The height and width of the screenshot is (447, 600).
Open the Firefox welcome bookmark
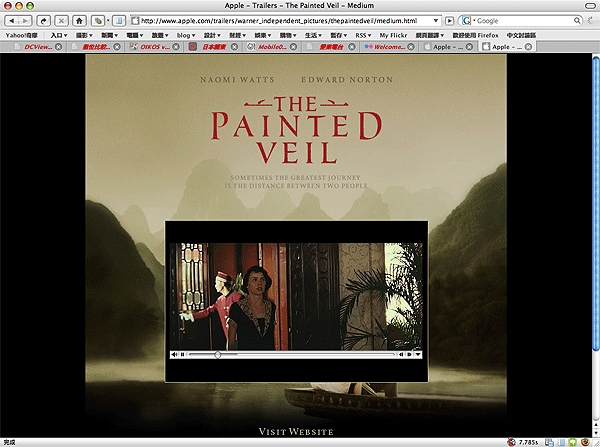click(476, 35)
